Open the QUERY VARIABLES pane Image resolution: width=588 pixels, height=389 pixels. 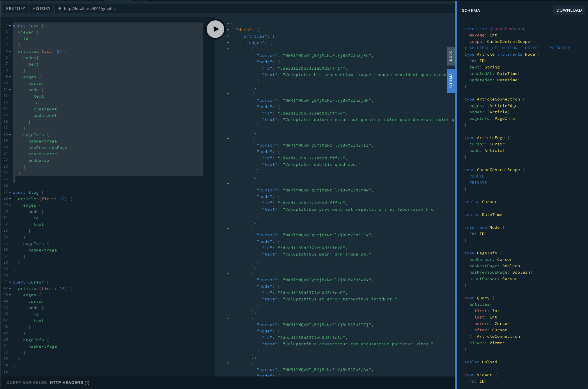[x=26, y=383]
